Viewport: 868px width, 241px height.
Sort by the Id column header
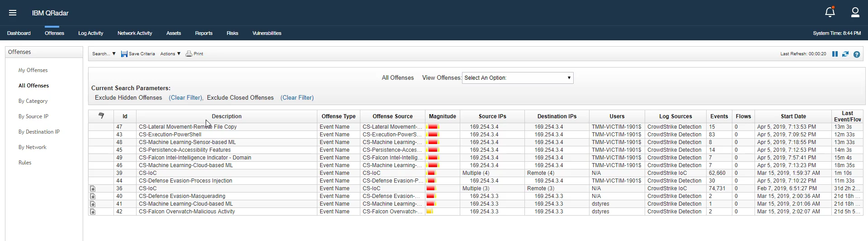point(125,116)
